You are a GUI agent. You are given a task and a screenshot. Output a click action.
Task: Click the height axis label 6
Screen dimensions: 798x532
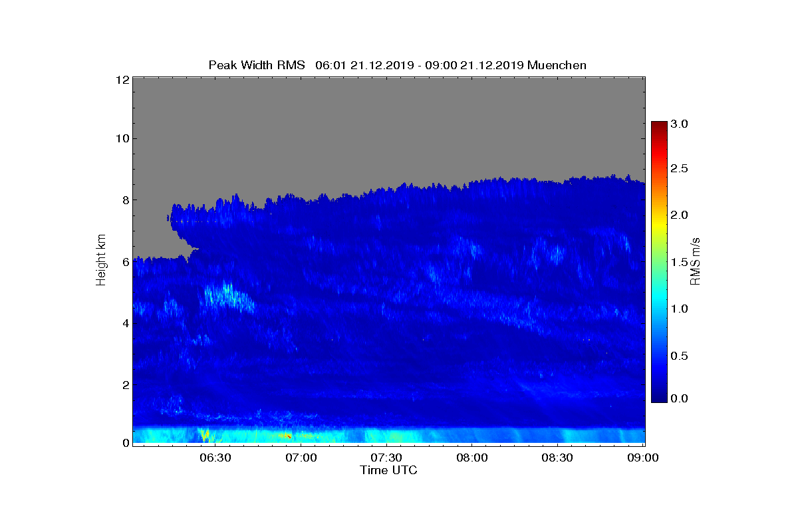click(x=125, y=262)
